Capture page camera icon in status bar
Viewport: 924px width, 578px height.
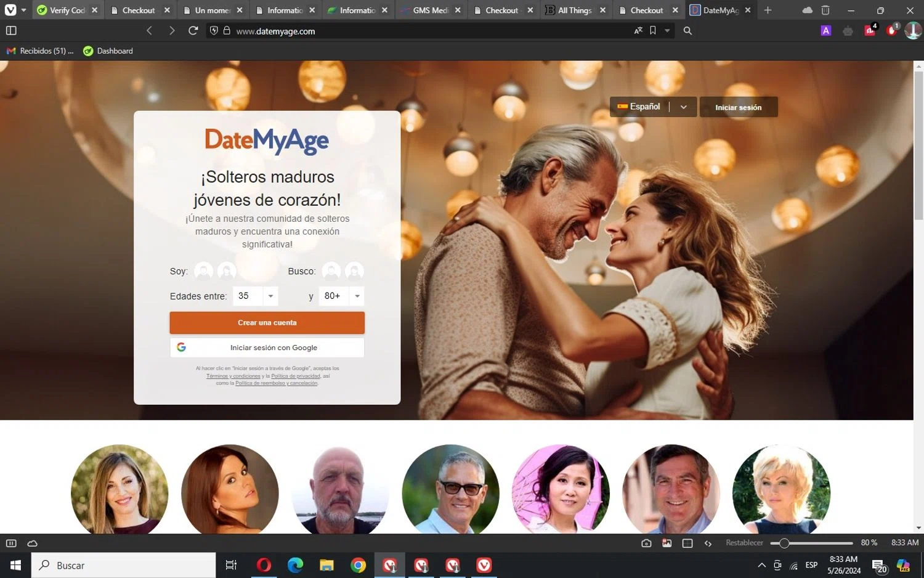pos(646,543)
